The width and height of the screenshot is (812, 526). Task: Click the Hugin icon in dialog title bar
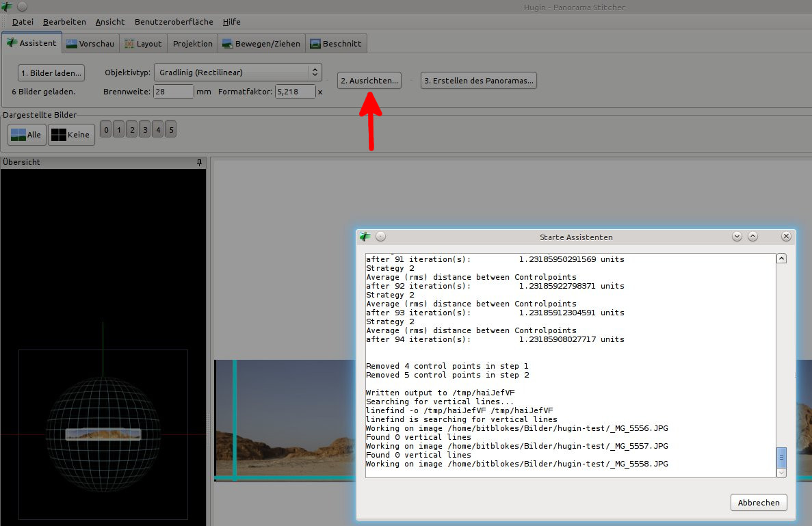(365, 237)
